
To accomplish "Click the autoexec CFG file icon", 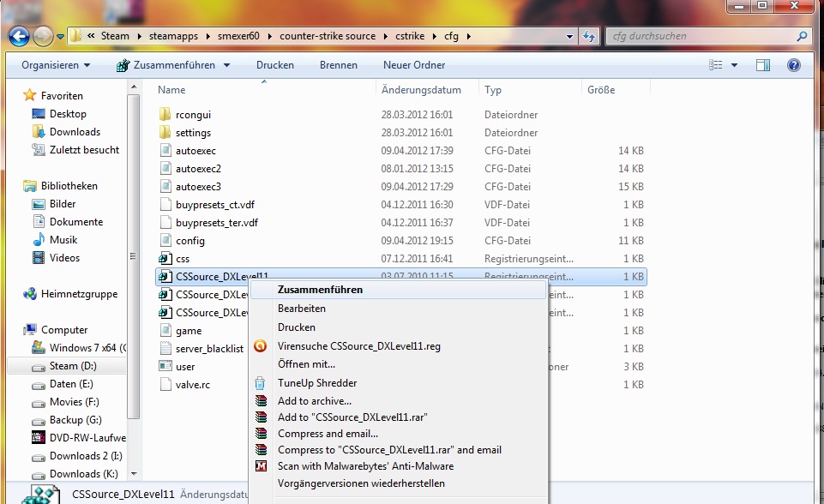I will coord(165,150).
